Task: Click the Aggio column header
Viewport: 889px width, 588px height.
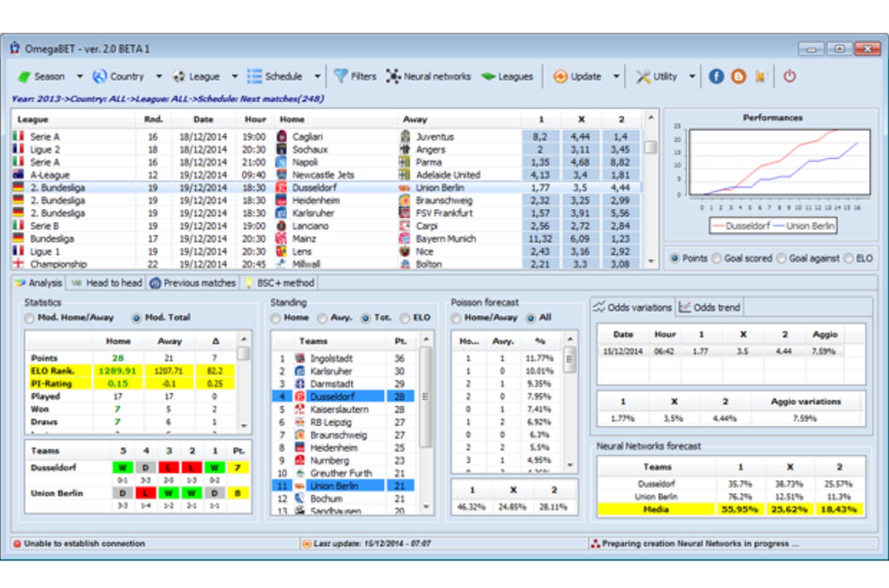Action: [x=825, y=334]
